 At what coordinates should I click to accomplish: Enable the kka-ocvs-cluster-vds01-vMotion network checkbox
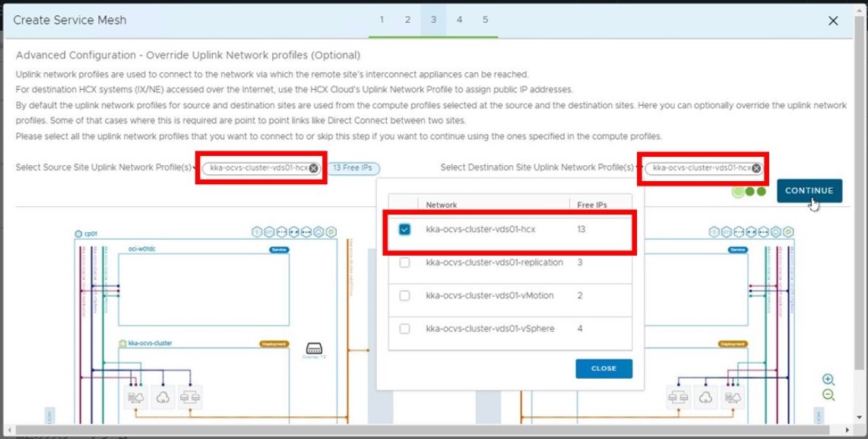[x=404, y=295]
